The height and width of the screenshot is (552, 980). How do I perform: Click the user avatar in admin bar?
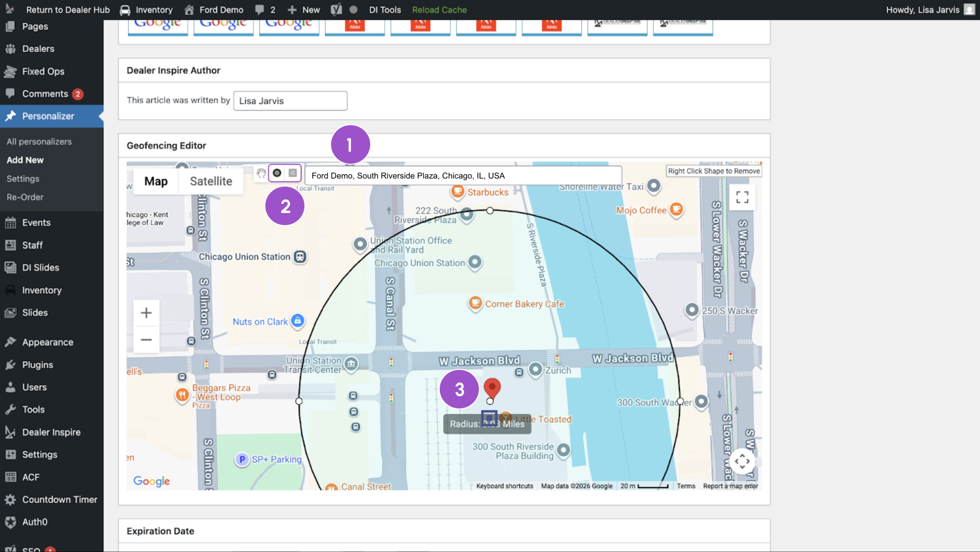(x=969, y=10)
